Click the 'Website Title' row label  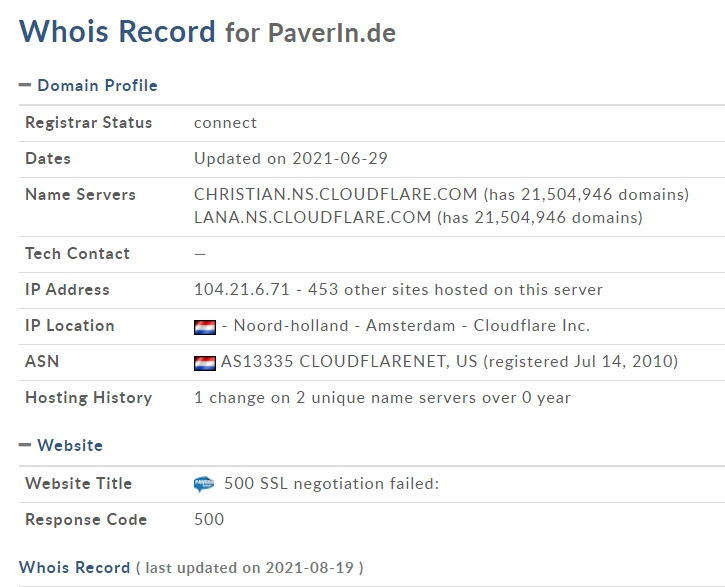79,483
